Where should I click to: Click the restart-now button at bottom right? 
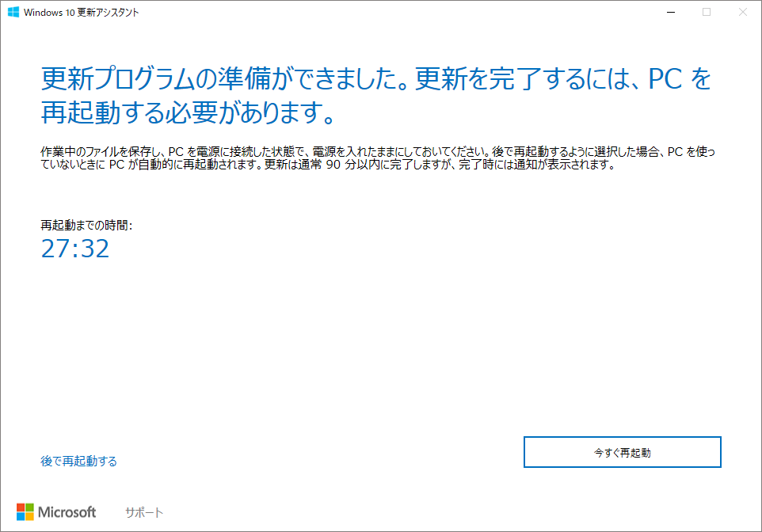pyautogui.click(x=622, y=451)
